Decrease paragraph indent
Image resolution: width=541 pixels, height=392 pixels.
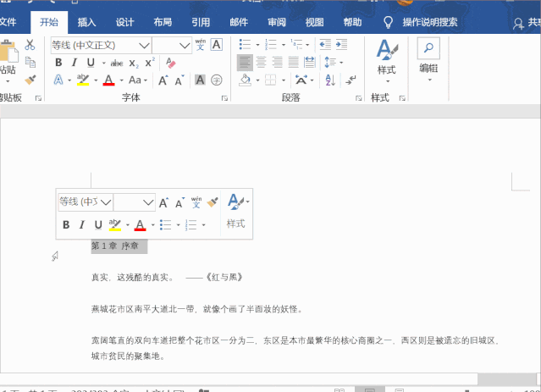pos(325,44)
